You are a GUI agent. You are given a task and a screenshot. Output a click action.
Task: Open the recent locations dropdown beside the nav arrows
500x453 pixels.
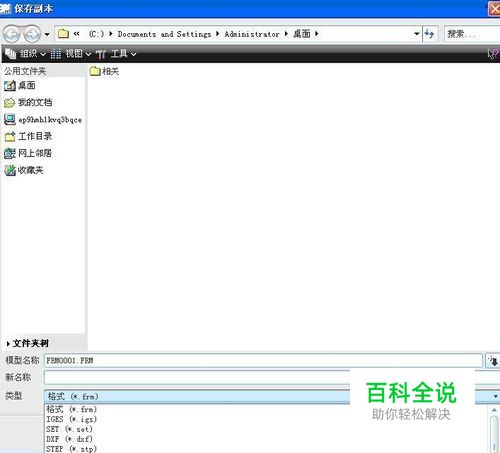47,34
